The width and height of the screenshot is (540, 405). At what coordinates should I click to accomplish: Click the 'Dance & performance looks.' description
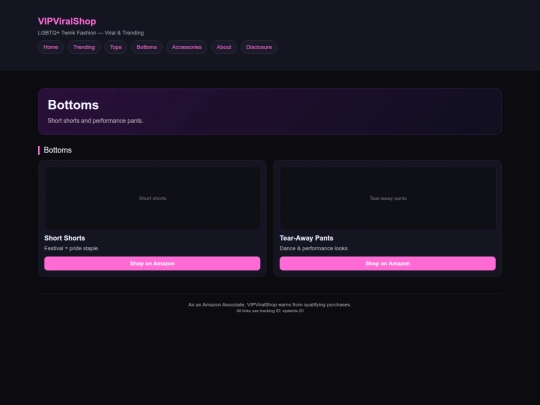(314, 248)
